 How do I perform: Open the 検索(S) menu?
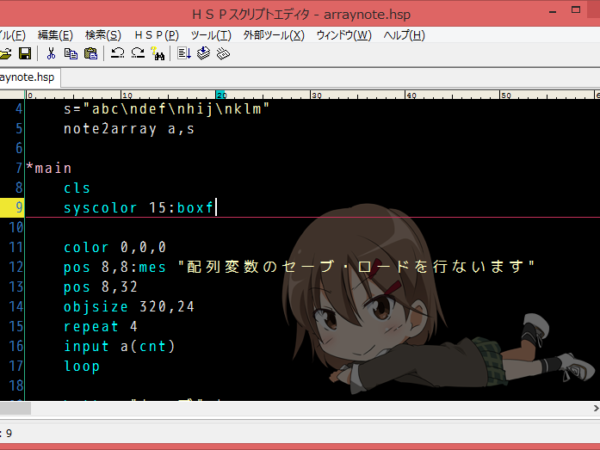(x=103, y=36)
